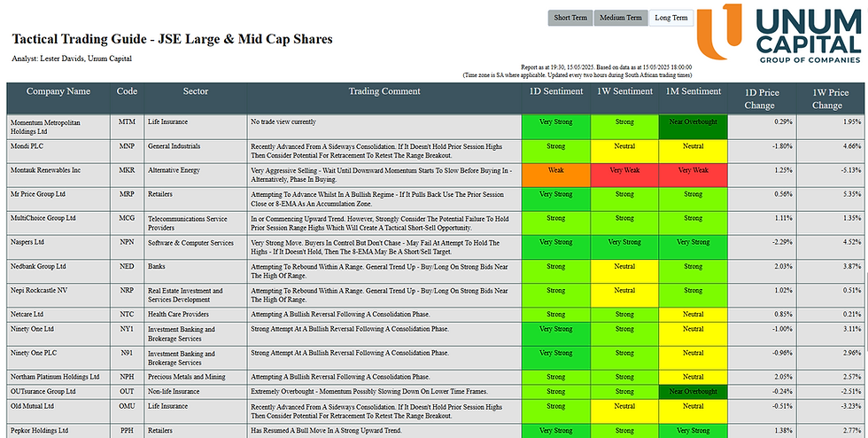Click the OMU share code
This screenshot has height=438, width=868.
click(x=127, y=406)
